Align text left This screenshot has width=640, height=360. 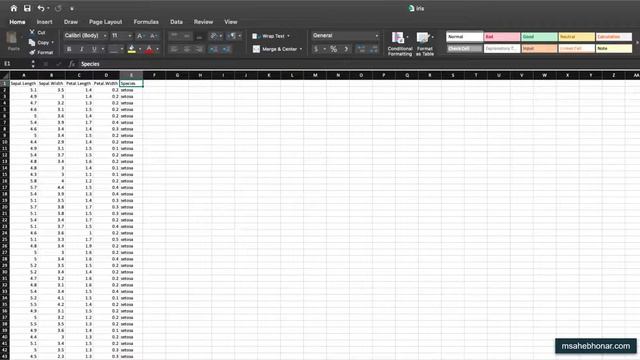click(x=174, y=49)
